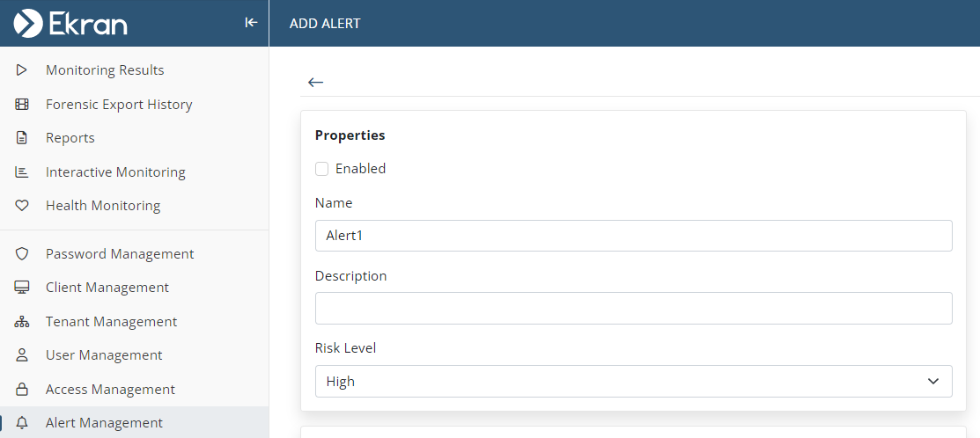980x438 pixels.
Task: Click the Monitoring Results play icon
Action: point(22,70)
